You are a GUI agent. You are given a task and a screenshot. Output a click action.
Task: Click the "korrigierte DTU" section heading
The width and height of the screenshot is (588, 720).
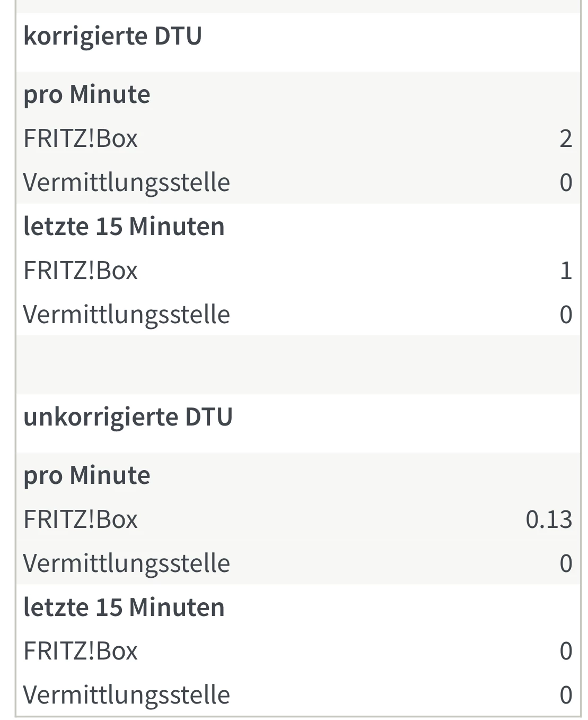click(112, 36)
